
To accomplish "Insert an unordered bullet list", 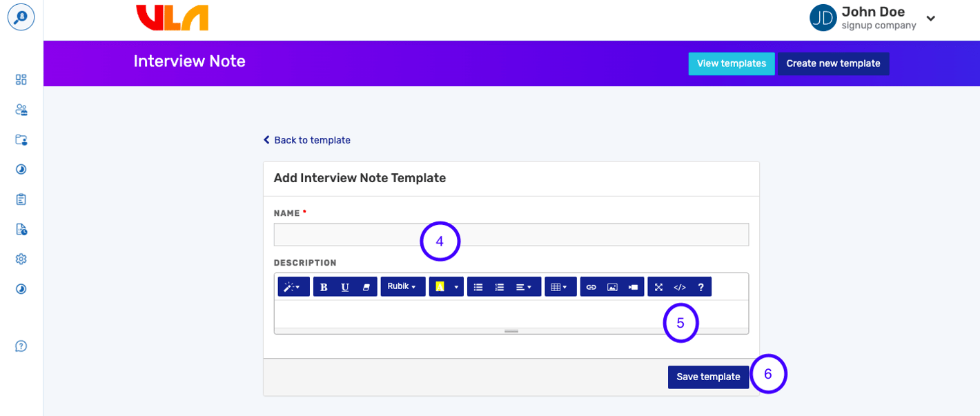I will 478,287.
